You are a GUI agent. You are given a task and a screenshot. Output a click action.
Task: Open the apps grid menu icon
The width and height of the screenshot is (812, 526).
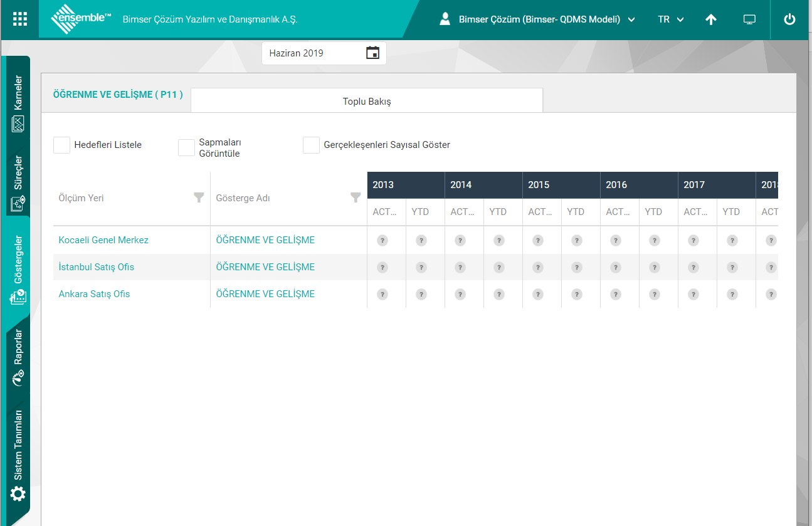click(x=20, y=19)
